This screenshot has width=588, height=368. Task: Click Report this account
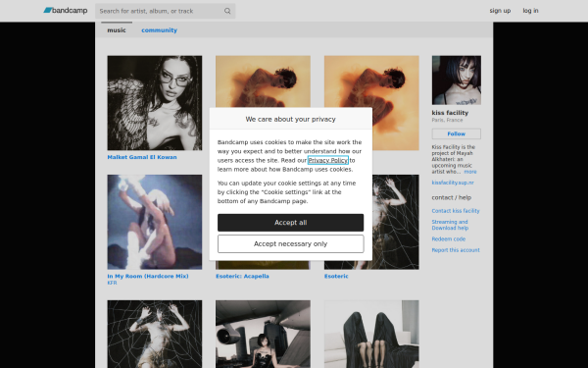[x=456, y=249]
